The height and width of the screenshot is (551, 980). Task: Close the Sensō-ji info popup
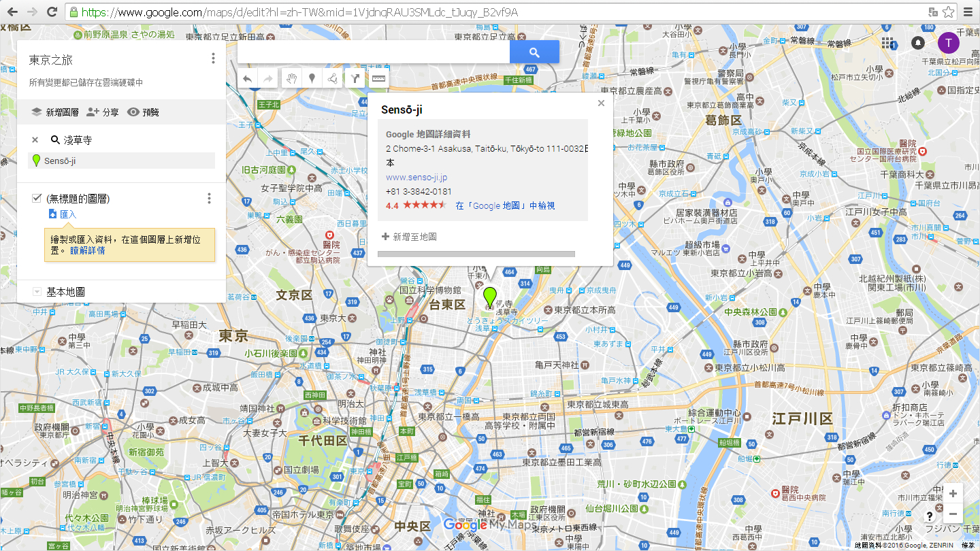tap(601, 103)
